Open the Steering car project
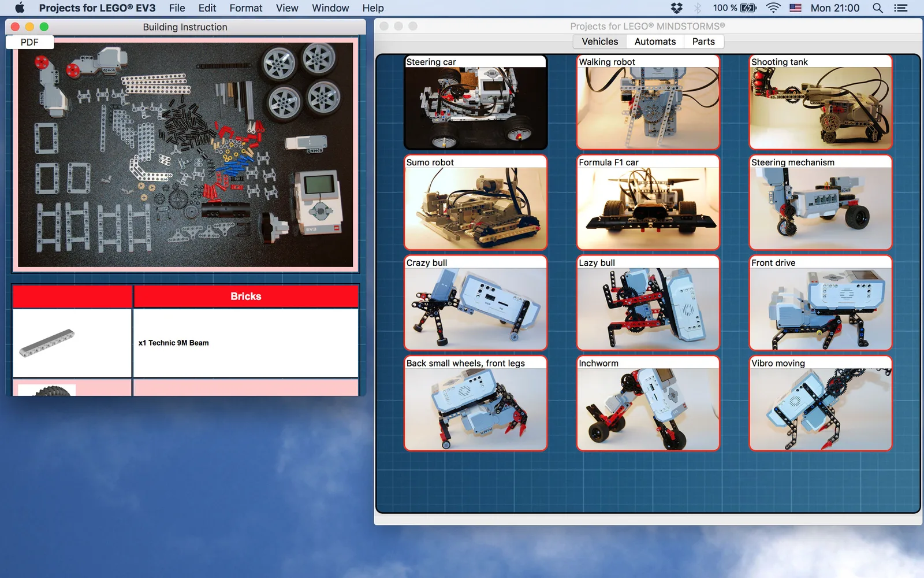The width and height of the screenshot is (924, 578). click(475, 102)
